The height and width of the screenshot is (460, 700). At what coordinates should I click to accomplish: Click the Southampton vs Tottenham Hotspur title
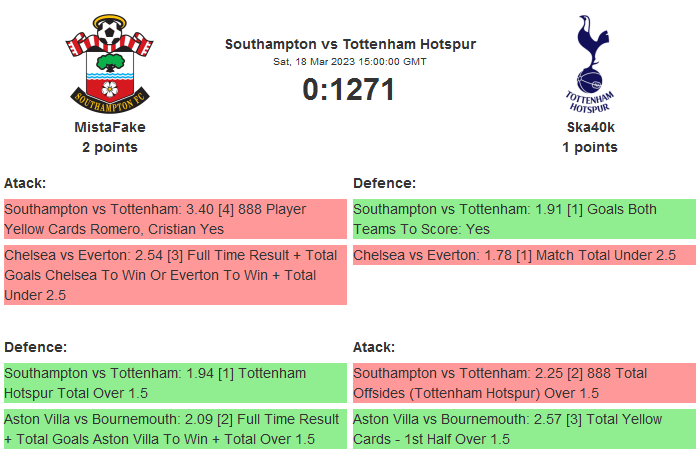pyautogui.click(x=350, y=44)
